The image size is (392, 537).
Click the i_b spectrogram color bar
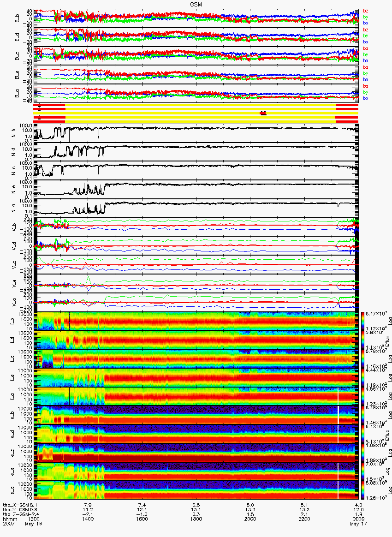[x=362, y=321]
